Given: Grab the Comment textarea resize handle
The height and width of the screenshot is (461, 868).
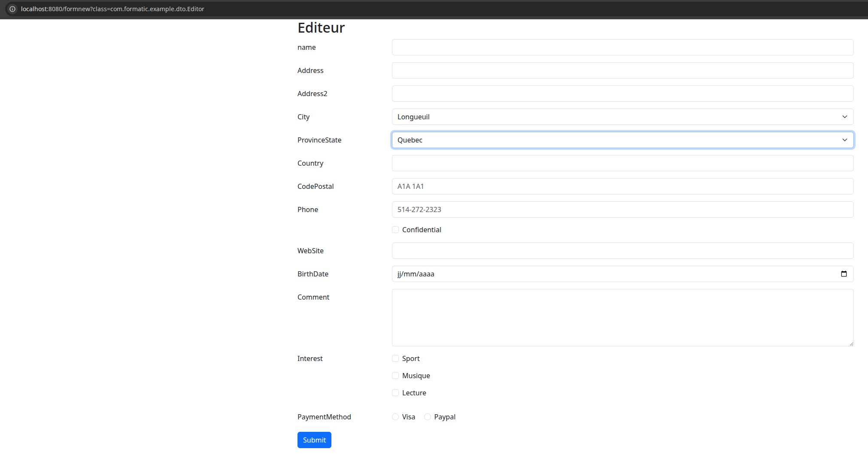Looking at the screenshot, I should tap(851, 343).
